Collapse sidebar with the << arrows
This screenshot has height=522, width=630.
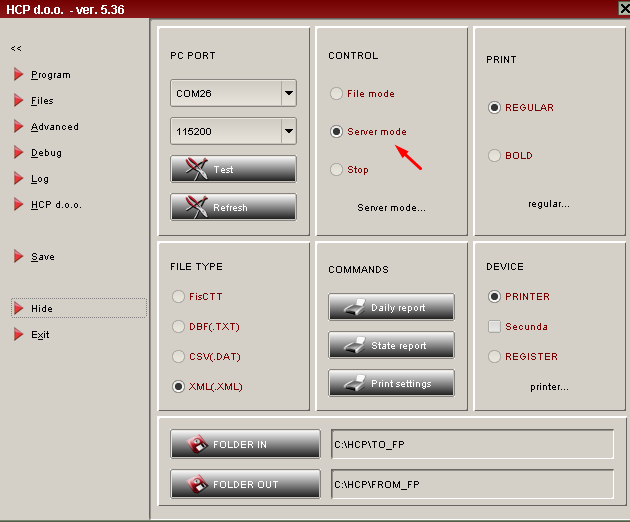(16, 48)
